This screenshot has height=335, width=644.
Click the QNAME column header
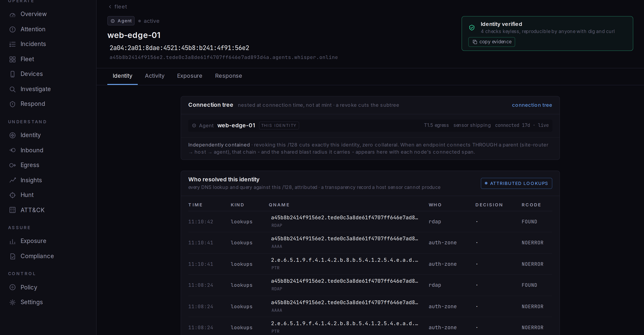pyautogui.click(x=279, y=205)
